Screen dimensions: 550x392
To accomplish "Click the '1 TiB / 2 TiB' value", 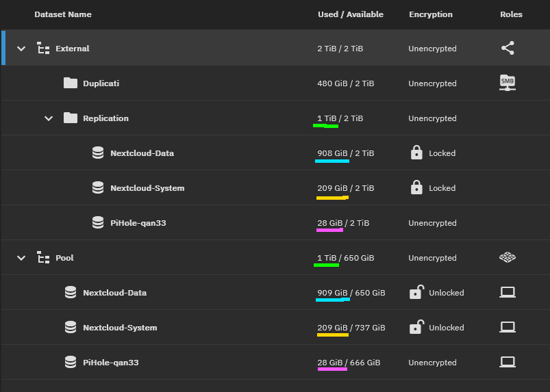I will 340,118.
